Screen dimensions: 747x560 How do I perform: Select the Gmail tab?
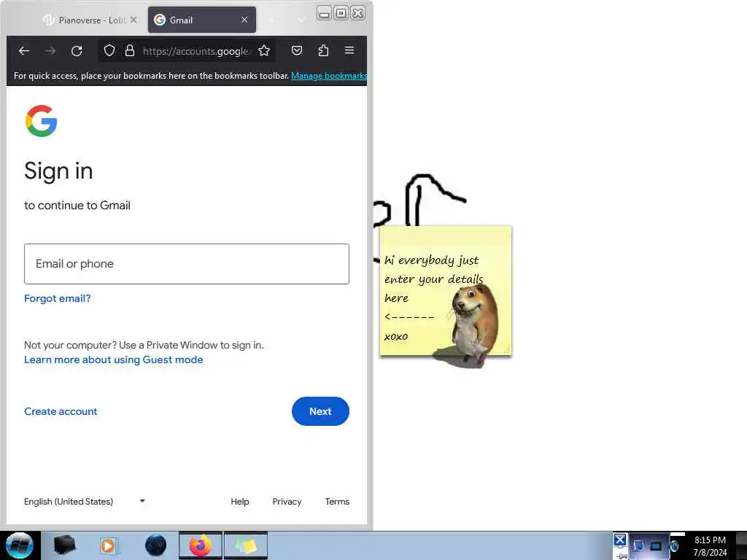(202, 20)
